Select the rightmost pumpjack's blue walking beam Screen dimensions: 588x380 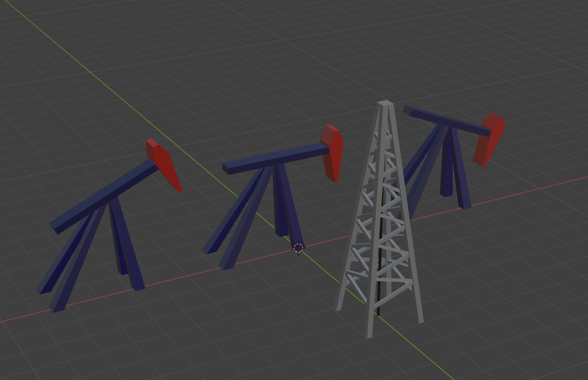pos(447,121)
